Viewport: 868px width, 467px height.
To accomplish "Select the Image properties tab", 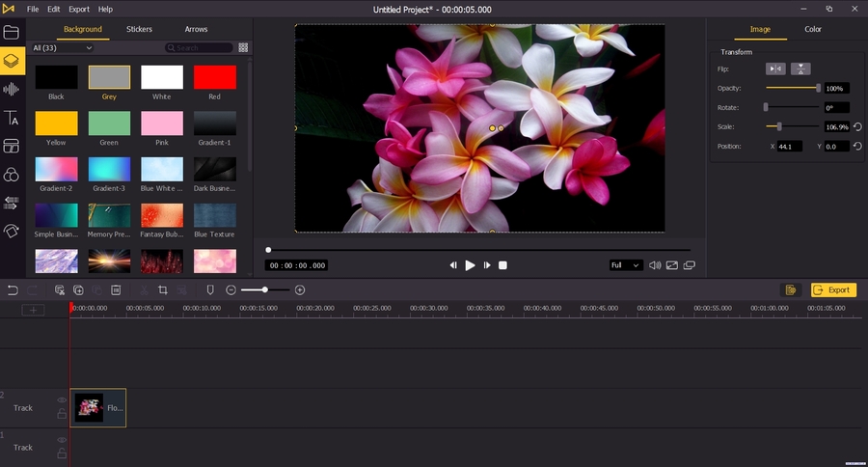I will coord(760,29).
